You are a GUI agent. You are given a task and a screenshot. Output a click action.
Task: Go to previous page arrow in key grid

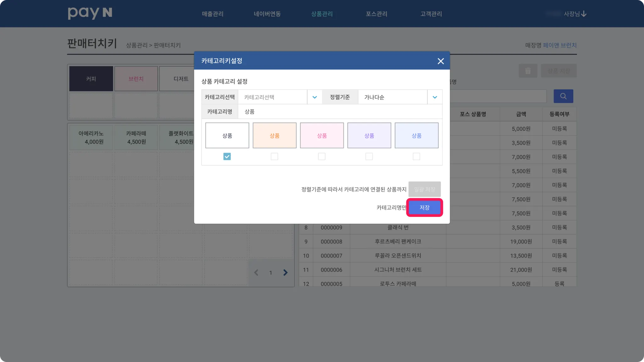pos(256,272)
